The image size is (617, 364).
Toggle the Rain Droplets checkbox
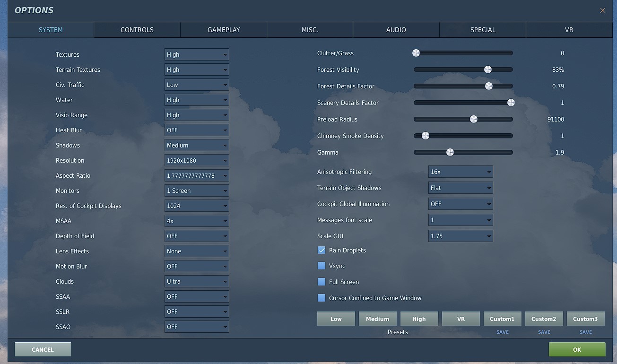click(x=322, y=250)
